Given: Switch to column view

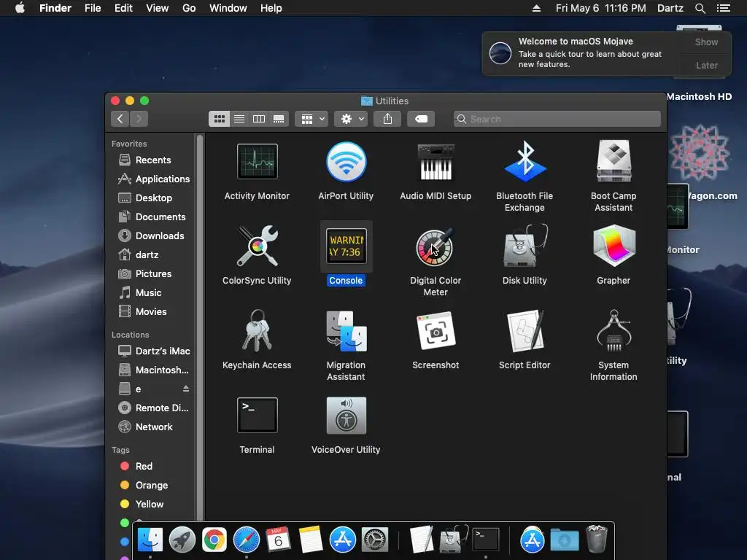Looking at the screenshot, I should click(x=259, y=119).
